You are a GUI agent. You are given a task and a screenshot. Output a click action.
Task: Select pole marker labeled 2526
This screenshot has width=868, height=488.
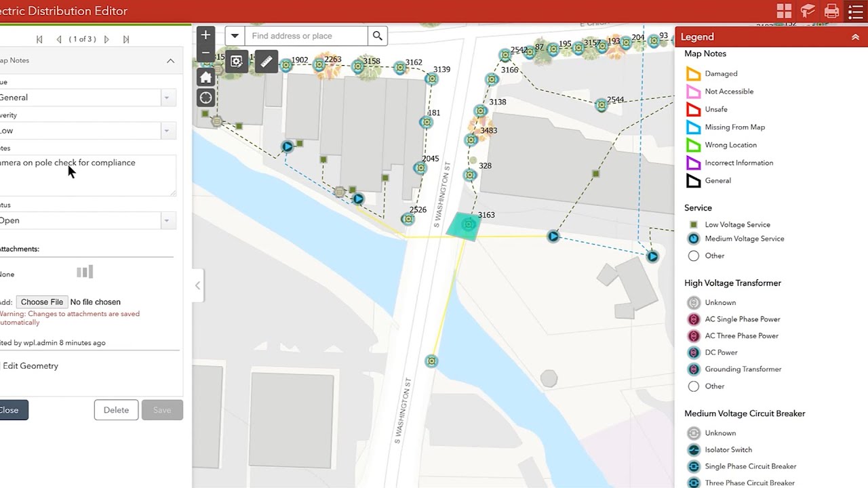[408, 219]
